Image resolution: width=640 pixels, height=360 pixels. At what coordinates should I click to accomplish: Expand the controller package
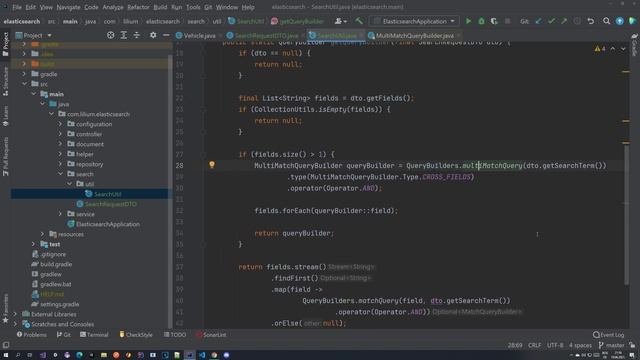(x=60, y=134)
